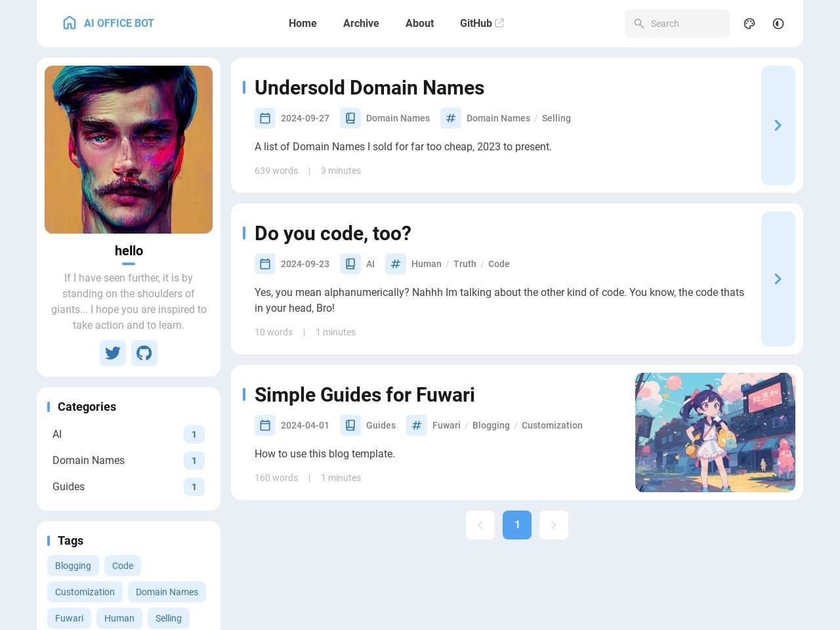Open the Truth tag on second post
Screen dimensions: 840x630
coord(465,264)
